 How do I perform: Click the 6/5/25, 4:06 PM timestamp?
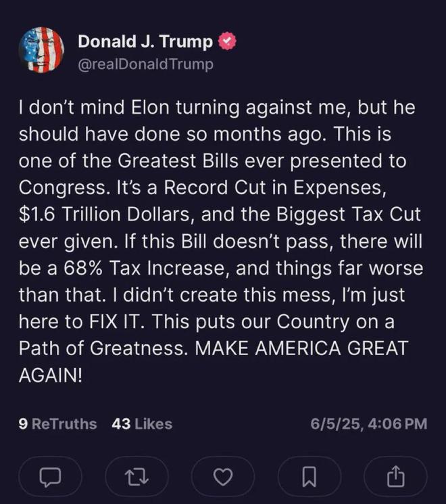369,424
